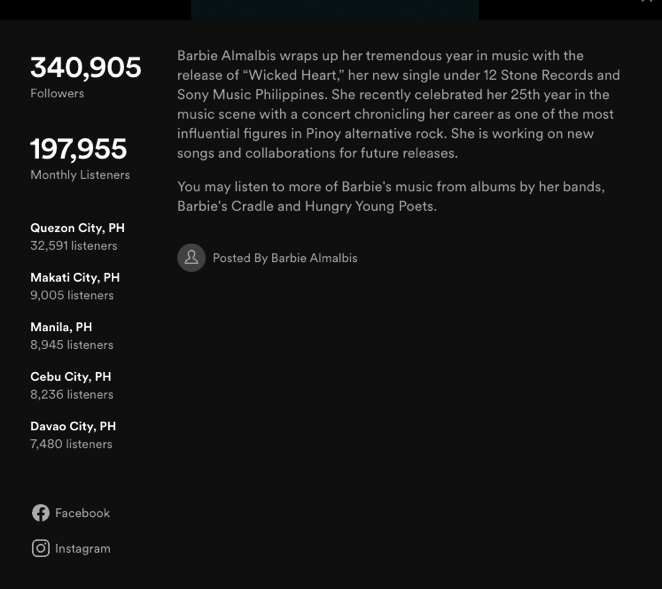
Task: Open the Facebook text link
Action: click(x=82, y=513)
